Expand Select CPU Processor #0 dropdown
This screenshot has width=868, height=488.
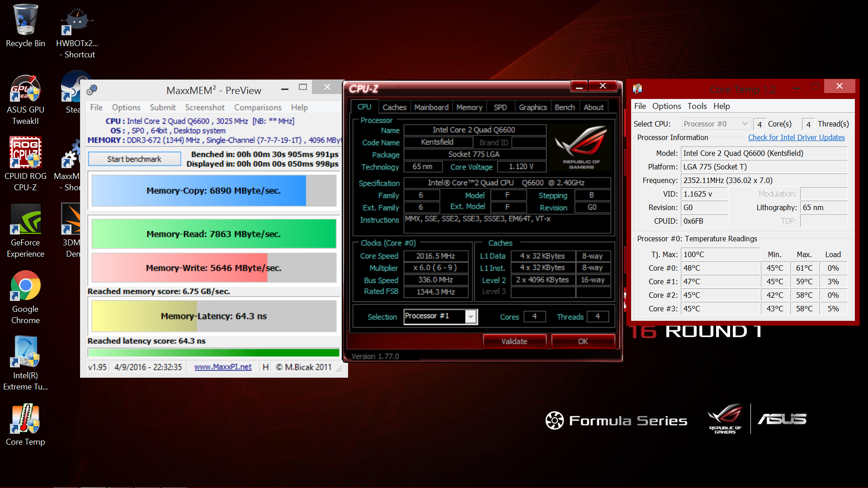click(716, 124)
